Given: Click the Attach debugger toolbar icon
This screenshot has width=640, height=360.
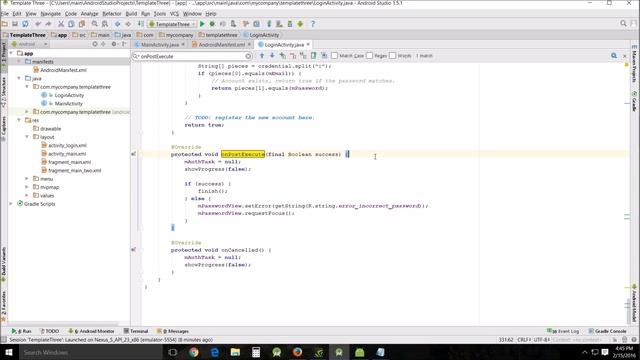Looking at the screenshot, I should click(233, 24).
